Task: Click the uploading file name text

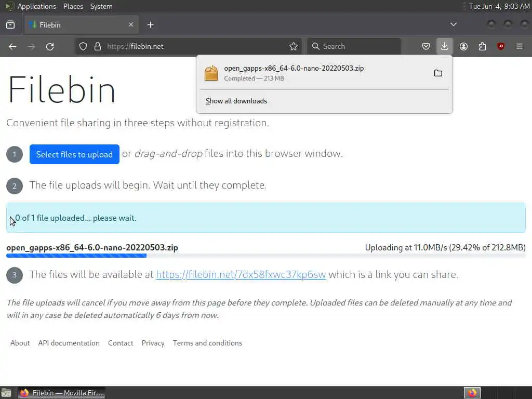Action: (92, 248)
